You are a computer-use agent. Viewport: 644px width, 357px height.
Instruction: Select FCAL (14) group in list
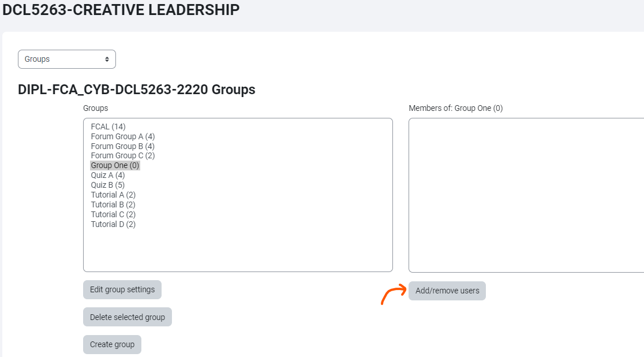click(x=108, y=127)
